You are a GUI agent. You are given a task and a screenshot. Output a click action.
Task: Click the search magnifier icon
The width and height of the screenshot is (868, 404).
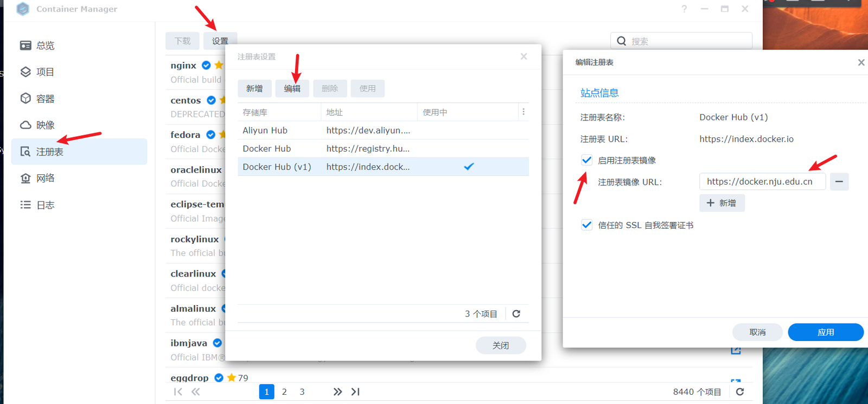point(622,41)
